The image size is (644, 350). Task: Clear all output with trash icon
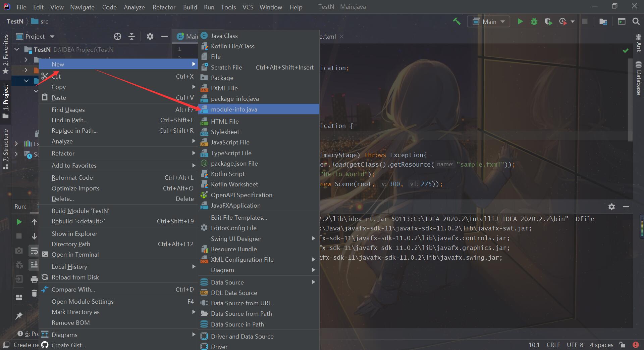coord(34,293)
